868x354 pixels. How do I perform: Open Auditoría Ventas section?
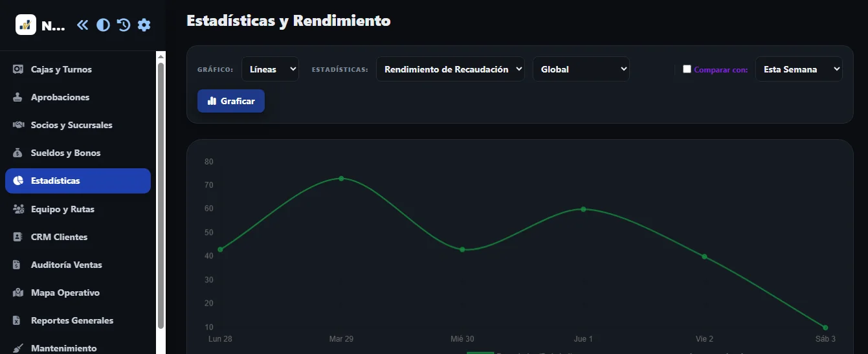[x=78, y=265]
